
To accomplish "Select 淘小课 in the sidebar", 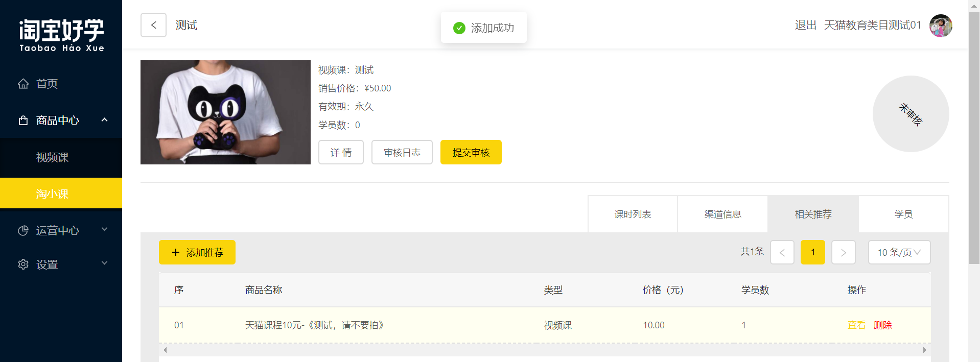I will coord(61,193).
